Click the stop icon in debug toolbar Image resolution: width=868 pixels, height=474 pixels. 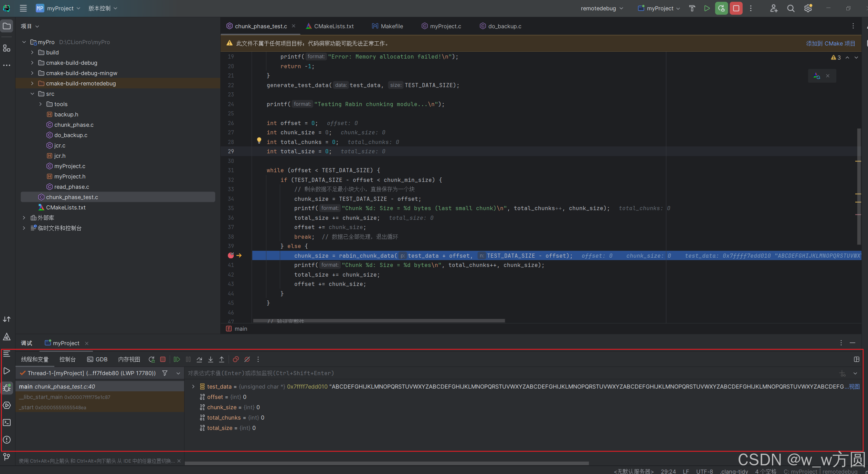coord(163,359)
